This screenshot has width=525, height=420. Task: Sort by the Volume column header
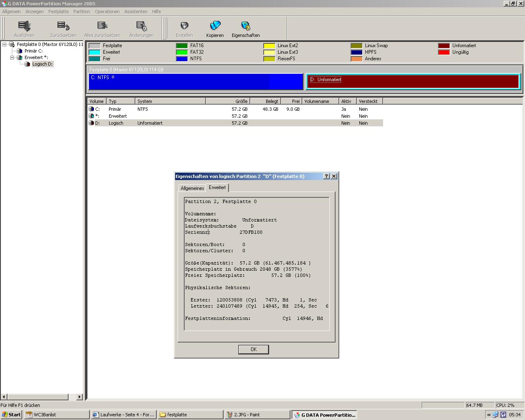(x=97, y=101)
